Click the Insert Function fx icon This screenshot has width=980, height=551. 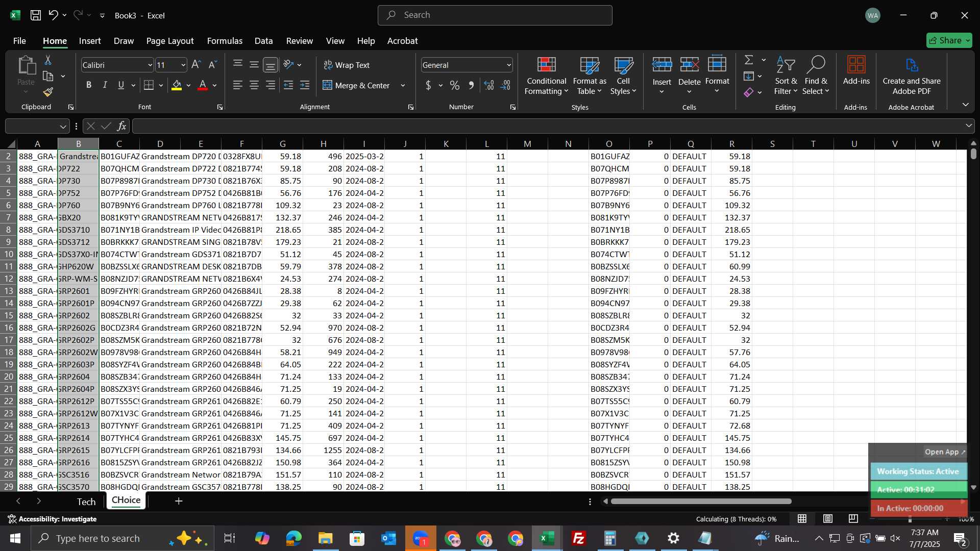tap(121, 126)
